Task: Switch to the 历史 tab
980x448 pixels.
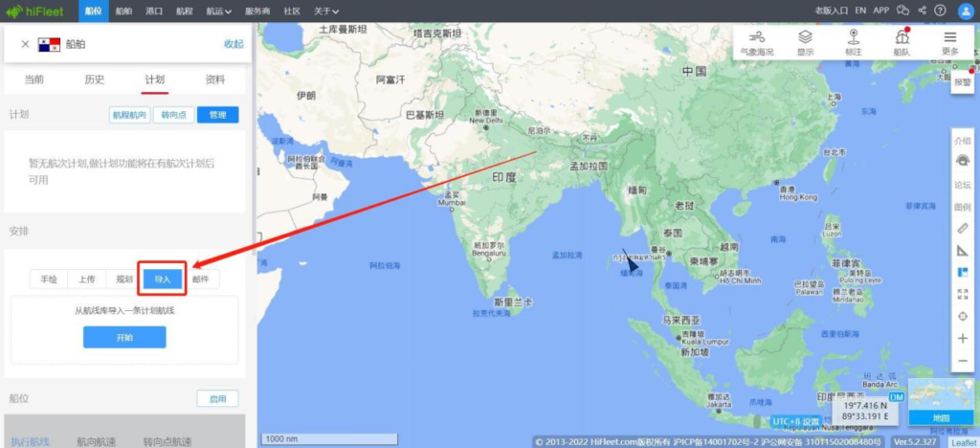Action: click(95, 79)
